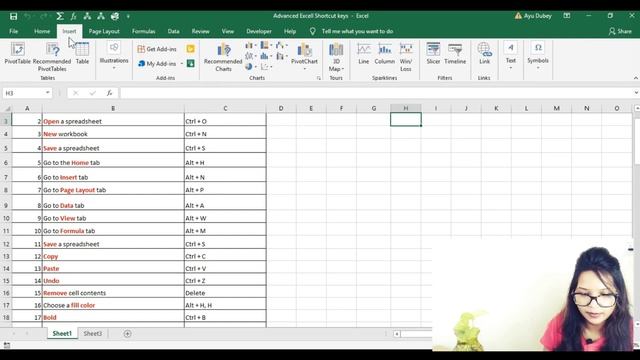Open the 3D Map tool
The width and height of the screenshot is (640, 360).
(x=336, y=57)
